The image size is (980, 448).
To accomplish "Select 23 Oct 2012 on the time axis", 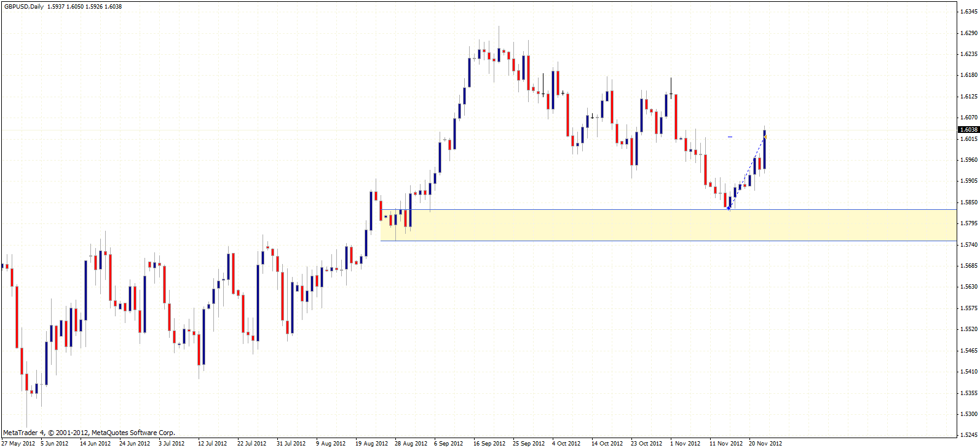I will pyautogui.click(x=647, y=444).
